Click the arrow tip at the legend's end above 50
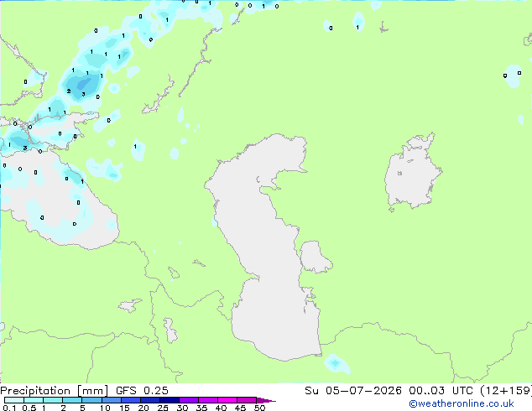The width and height of the screenshot is (532, 411). click(266, 400)
